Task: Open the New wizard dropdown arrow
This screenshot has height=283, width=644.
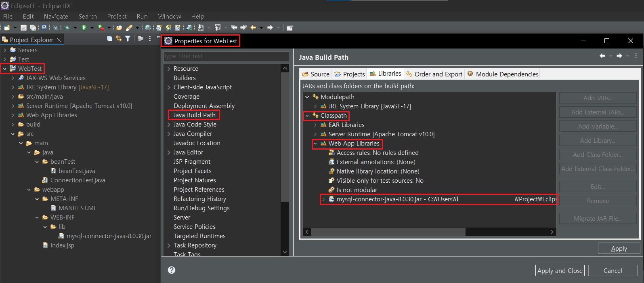Action: (15, 27)
